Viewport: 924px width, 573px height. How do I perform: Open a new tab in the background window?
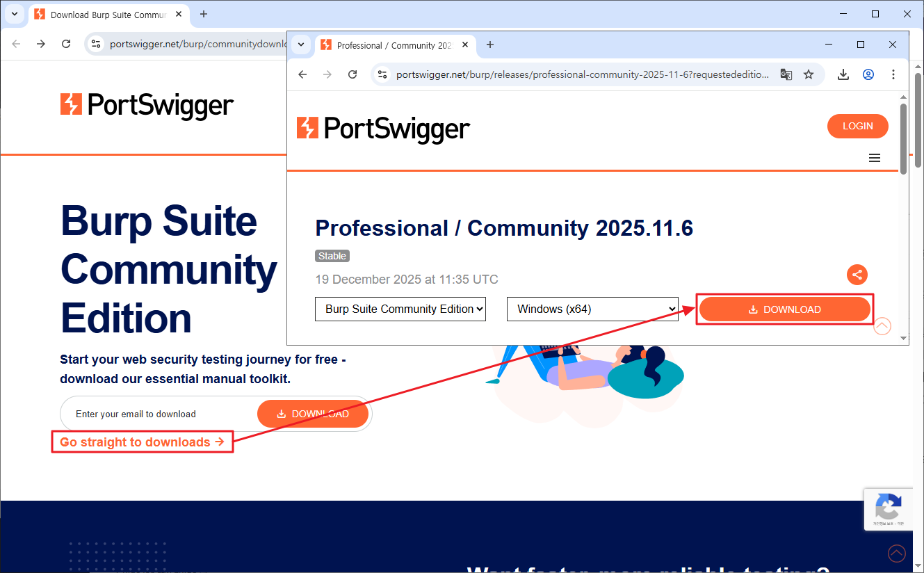[204, 14]
